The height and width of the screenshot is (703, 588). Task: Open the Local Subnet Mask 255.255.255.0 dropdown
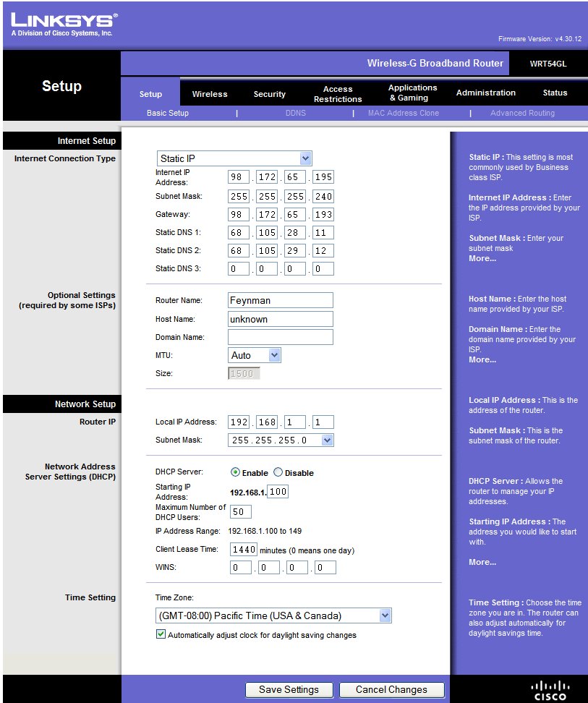tap(281, 440)
